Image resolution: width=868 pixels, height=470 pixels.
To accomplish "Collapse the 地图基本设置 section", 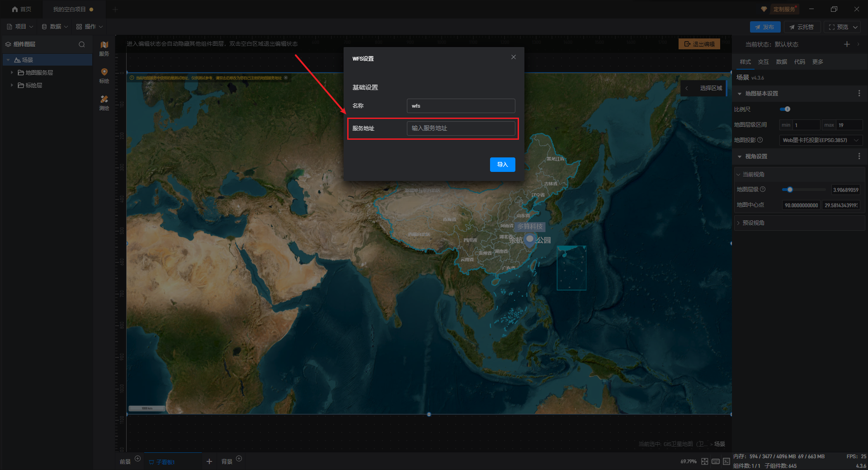I will click(740, 94).
